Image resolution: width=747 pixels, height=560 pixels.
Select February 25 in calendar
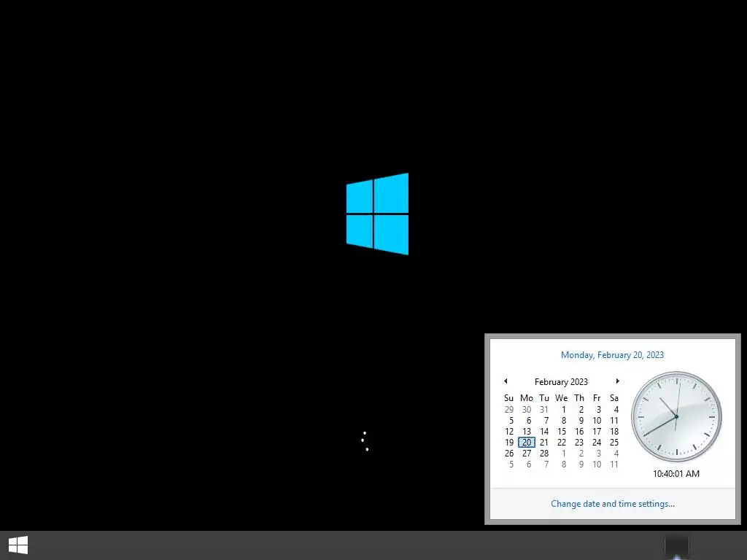coord(614,443)
